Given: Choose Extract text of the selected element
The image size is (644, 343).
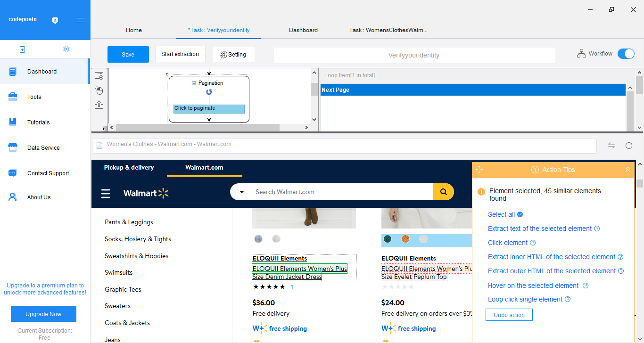Looking at the screenshot, I should (540, 229).
